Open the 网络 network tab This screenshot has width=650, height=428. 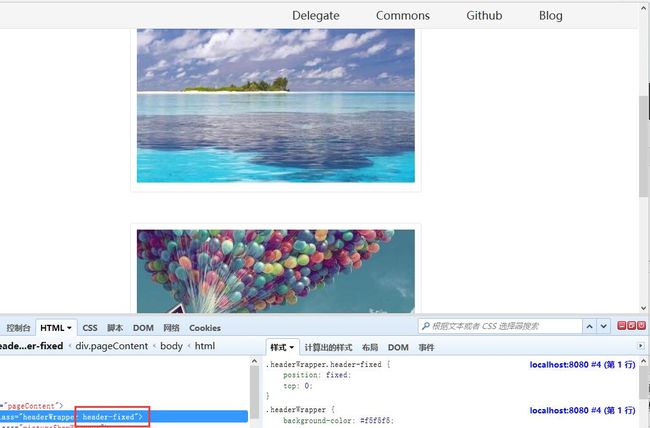click(x=171, y=328)
